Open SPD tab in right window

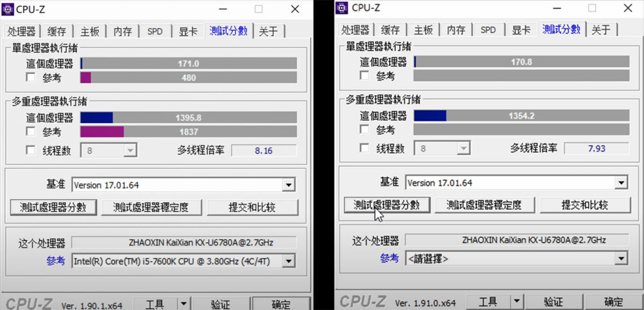coord(488,30)
